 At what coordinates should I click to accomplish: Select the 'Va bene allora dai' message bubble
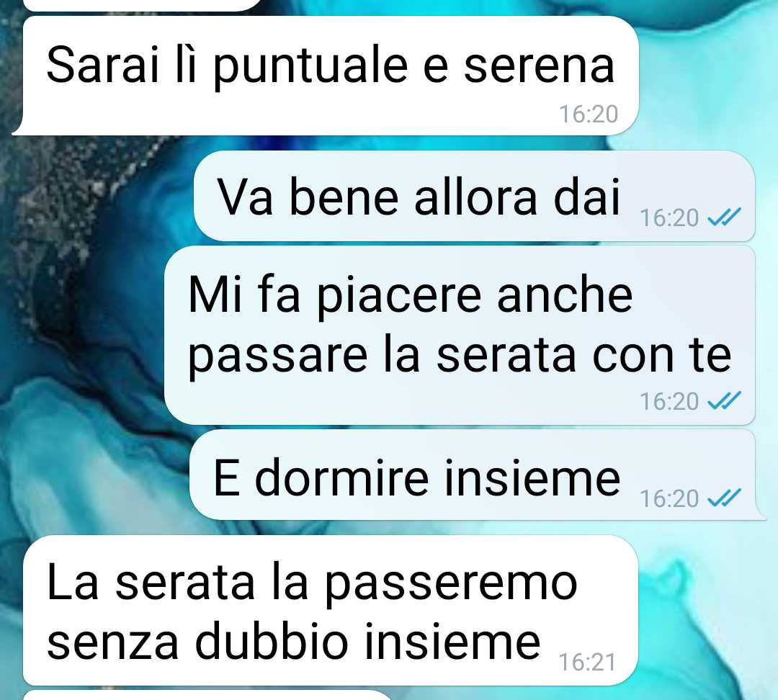[x=474, y=196]
